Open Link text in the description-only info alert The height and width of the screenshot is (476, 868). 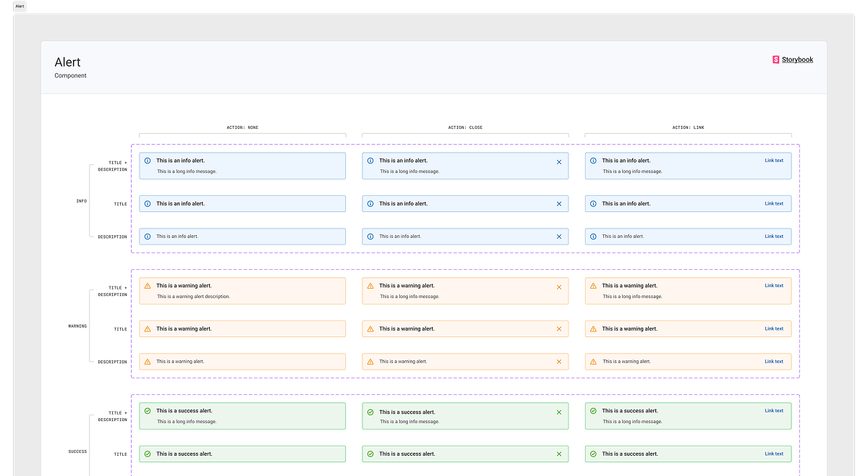[774, 236]
